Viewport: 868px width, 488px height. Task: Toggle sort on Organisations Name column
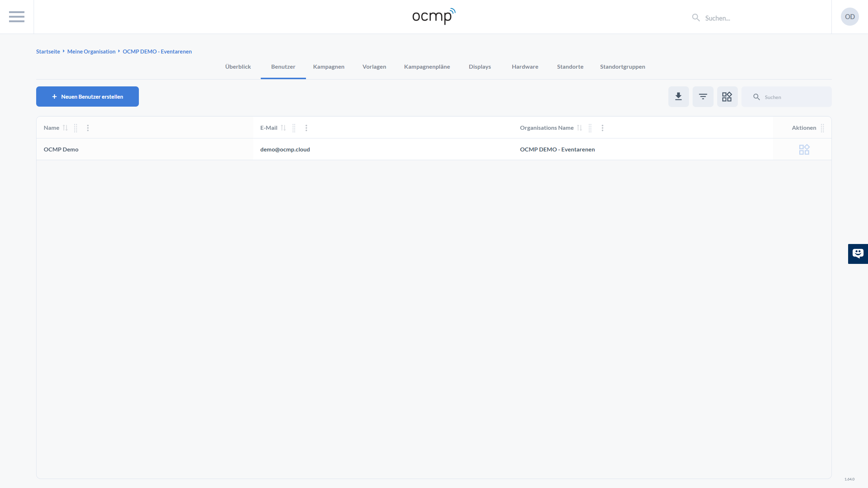[x=579, y=128]
